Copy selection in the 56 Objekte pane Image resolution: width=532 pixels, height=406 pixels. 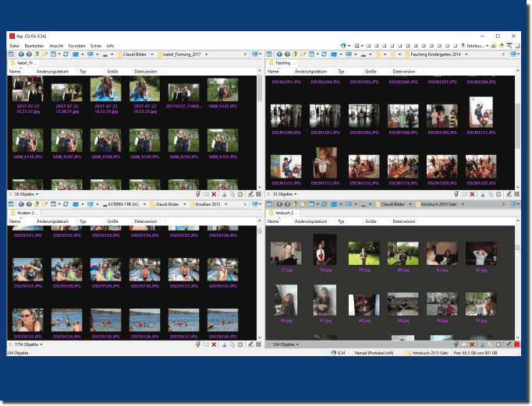tap(232, 194)
